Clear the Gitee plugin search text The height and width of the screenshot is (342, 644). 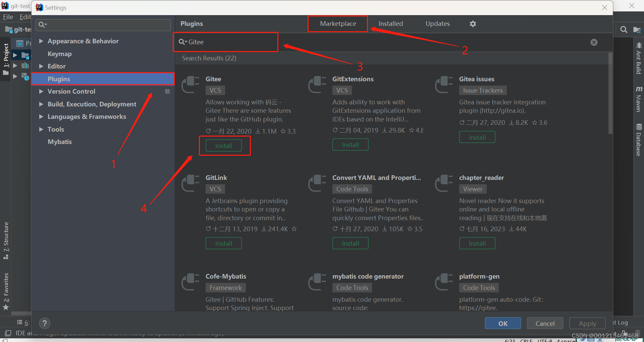[x=594, y=42]
